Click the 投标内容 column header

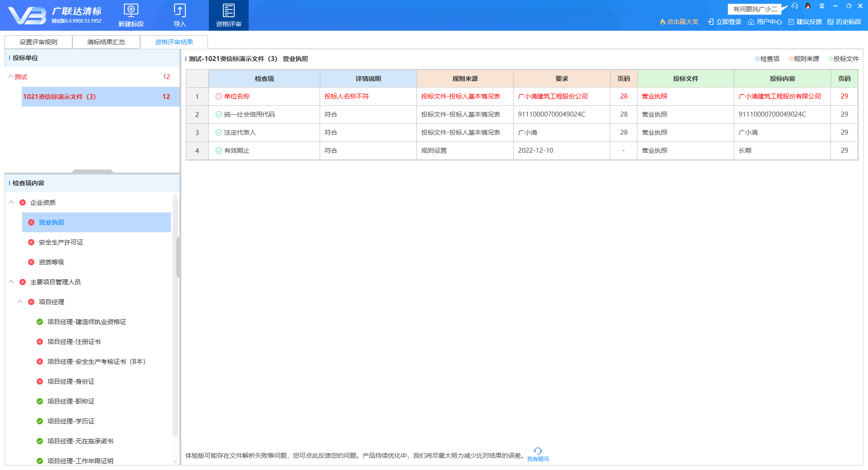point(783,79)
